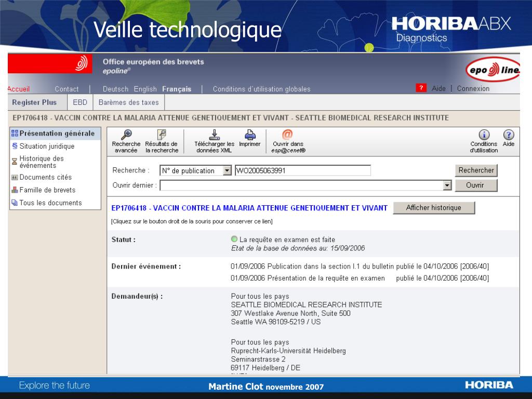Click the red help question-mark box

point(421,88)
